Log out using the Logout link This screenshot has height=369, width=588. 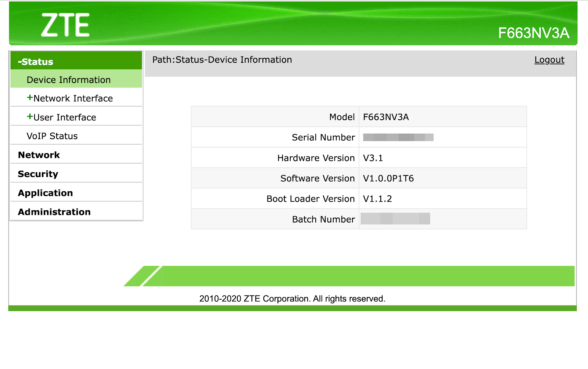(x=549, y=60)
